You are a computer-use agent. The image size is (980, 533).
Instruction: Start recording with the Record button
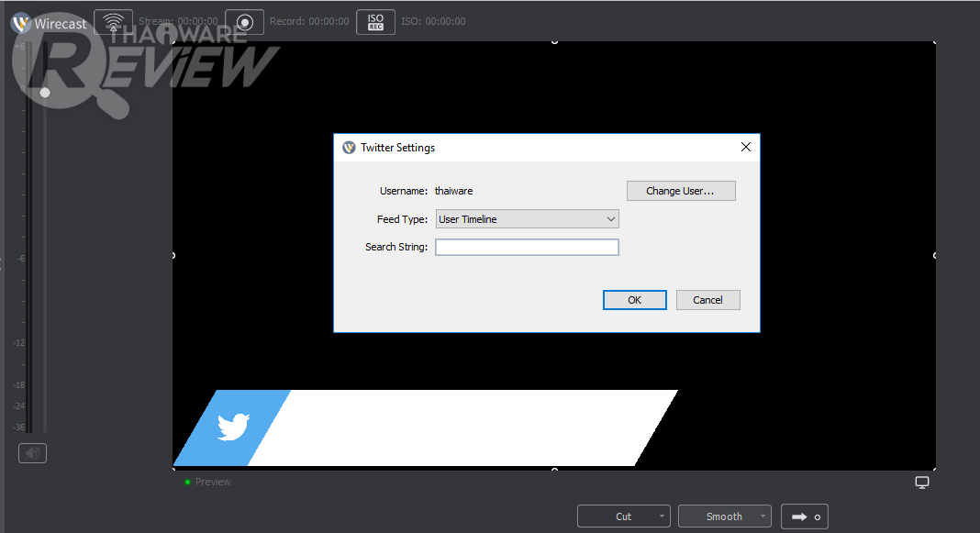[244, 23]
